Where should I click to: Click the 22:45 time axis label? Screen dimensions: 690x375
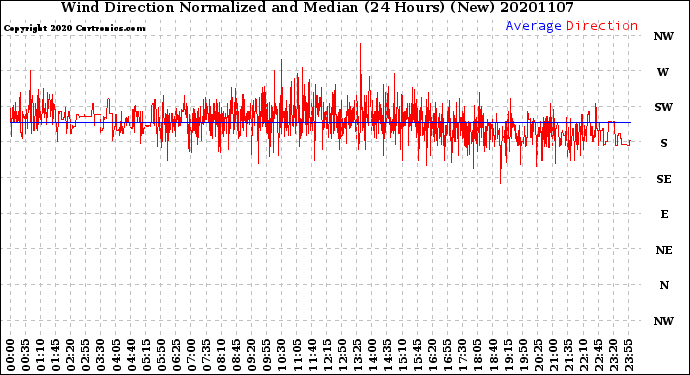(x=598, y=355)
